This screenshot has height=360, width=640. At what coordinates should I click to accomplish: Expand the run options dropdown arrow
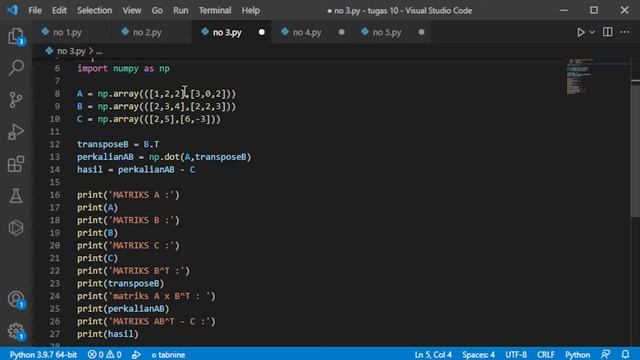(x=592, y=32)
